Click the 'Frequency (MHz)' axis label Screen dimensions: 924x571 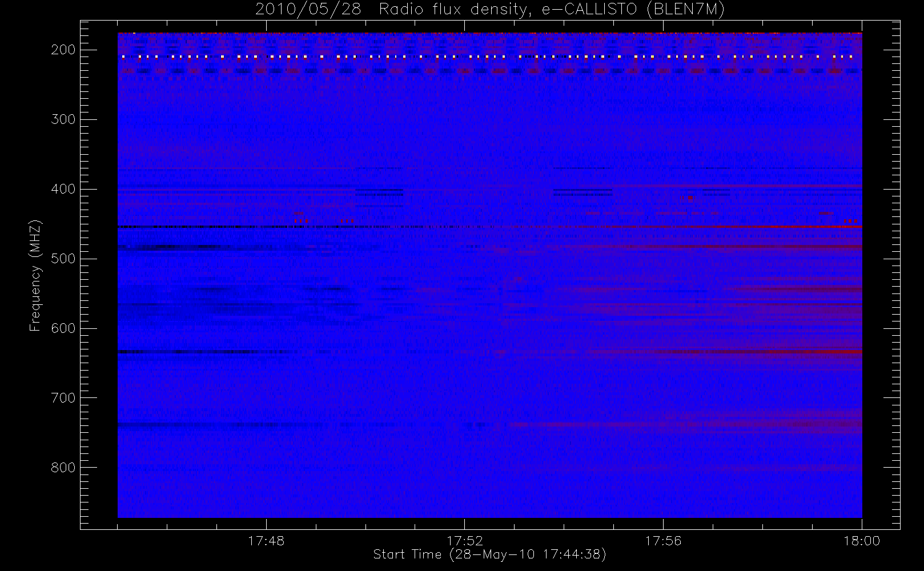(35, 275)
